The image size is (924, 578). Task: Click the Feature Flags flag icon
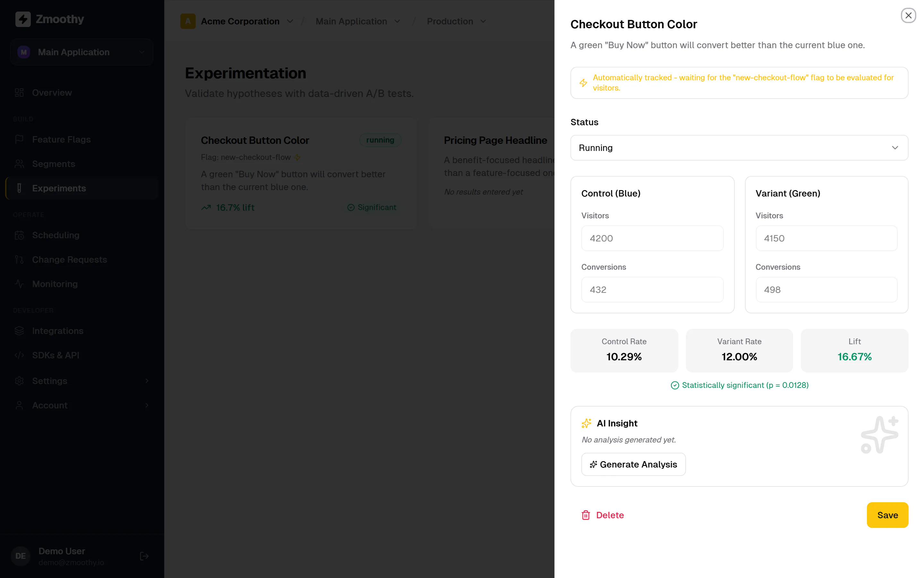(19, 140)
